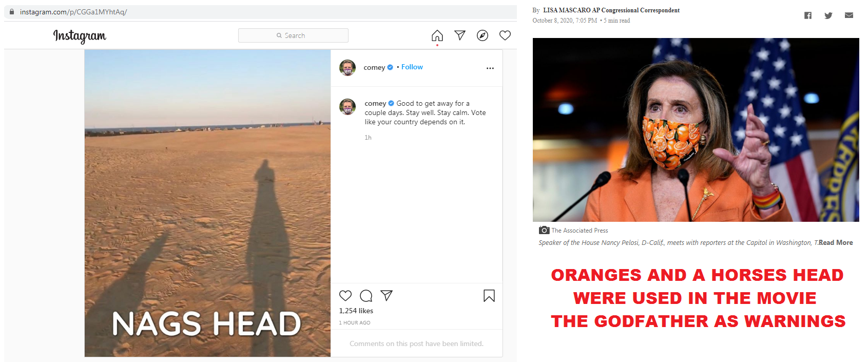The image size is (868, 363).
Task: Open the Explore compass icon
Action: [x=483, y=35]
